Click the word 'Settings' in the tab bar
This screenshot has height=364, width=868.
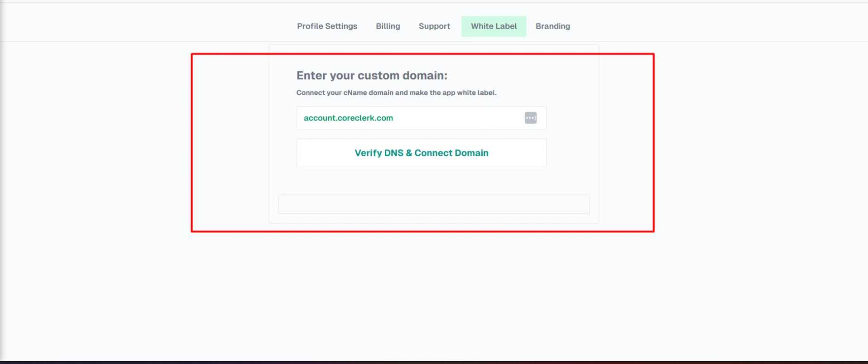(x=341, y=26)
